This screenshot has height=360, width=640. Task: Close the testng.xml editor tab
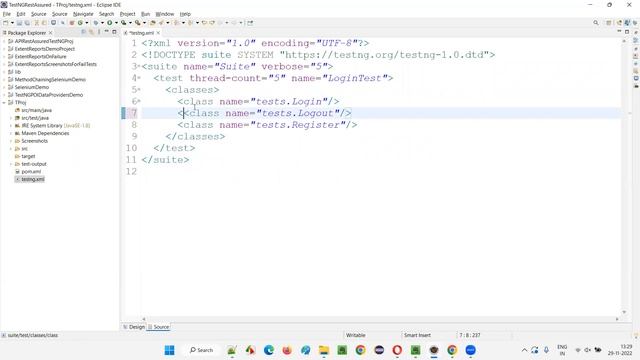click(x=158, y=33)
